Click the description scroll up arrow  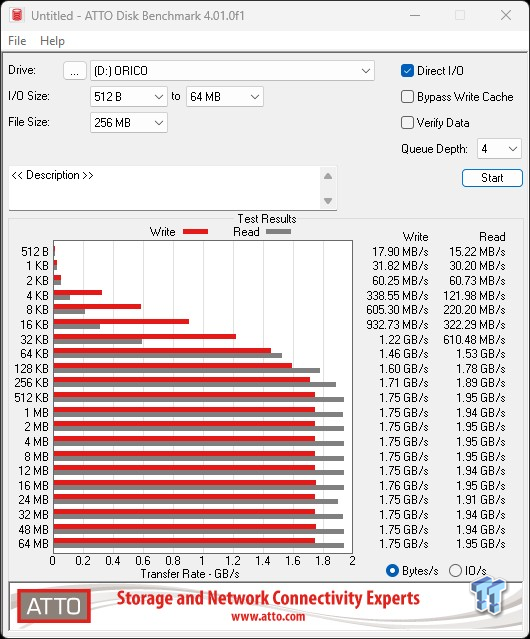tap(328, 176)
